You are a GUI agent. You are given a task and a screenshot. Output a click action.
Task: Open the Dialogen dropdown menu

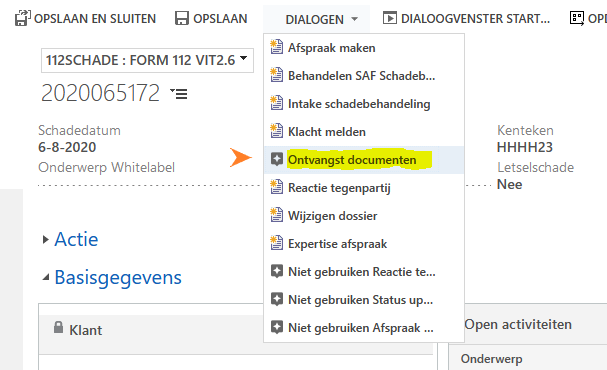pyautogui.click(x=321, y=19)
